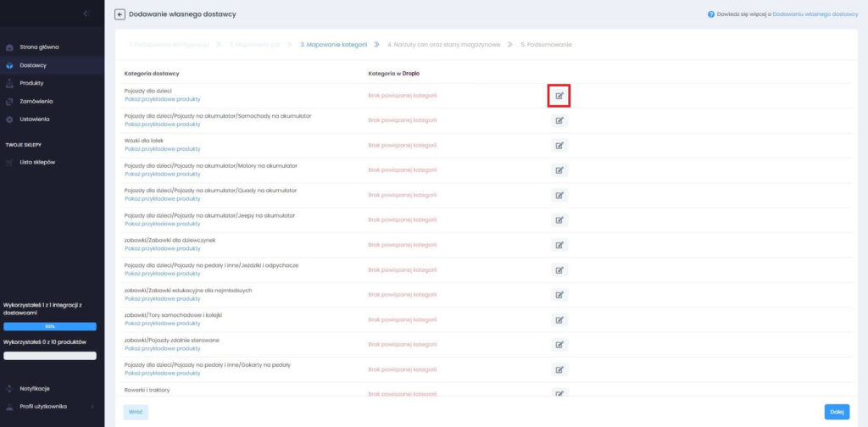Select step 3. Mapowanie kategorii
The height and width of the screenshot is (427, 868).
pos(333,44)
